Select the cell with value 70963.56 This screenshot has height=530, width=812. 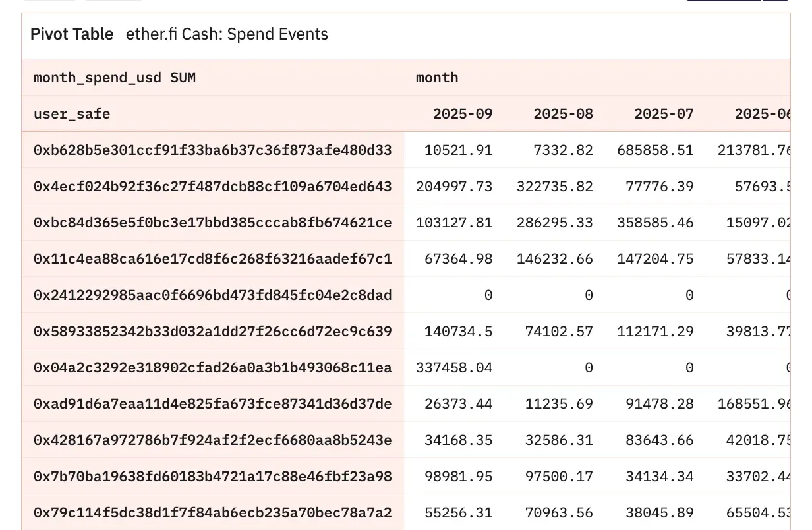click(x=559, y=513)
